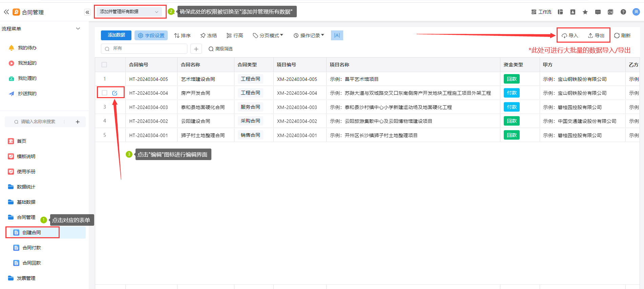Click the 字段设置 button
644x289 pixels.
tap(151, 35)
